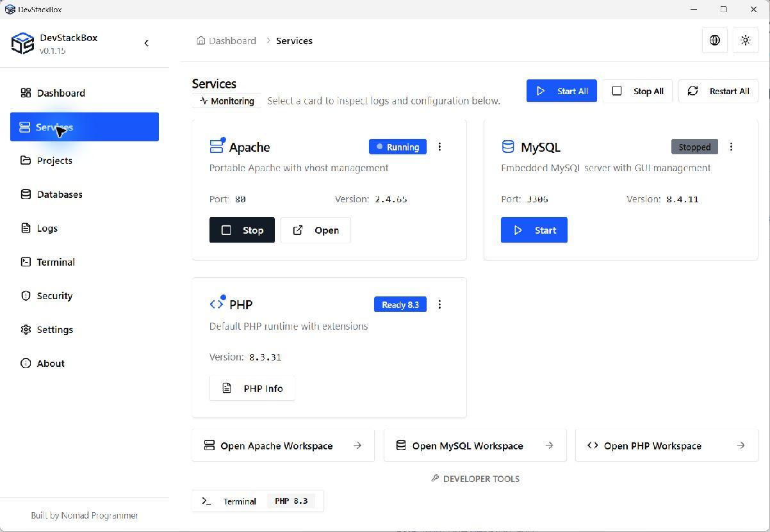Open Apache Workspace link
770x532 pixels.
coord(283,446)
